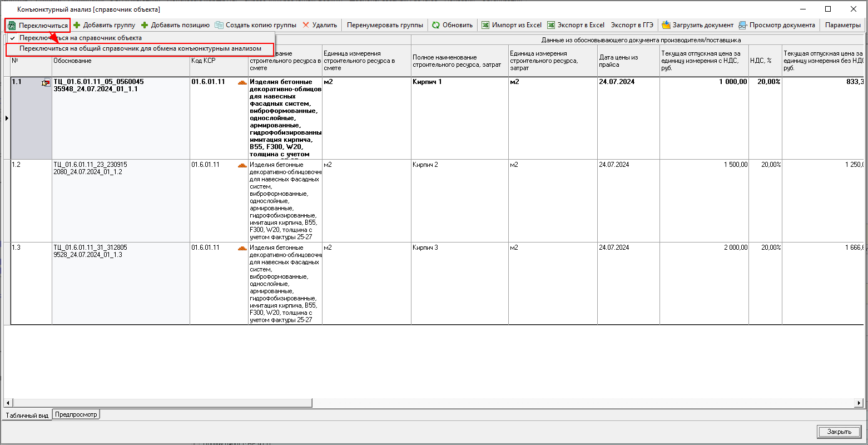This screenshot has height=445, width=868.
Task: Click the document flag icon in row 1.1
Action: tap(45, 83)
